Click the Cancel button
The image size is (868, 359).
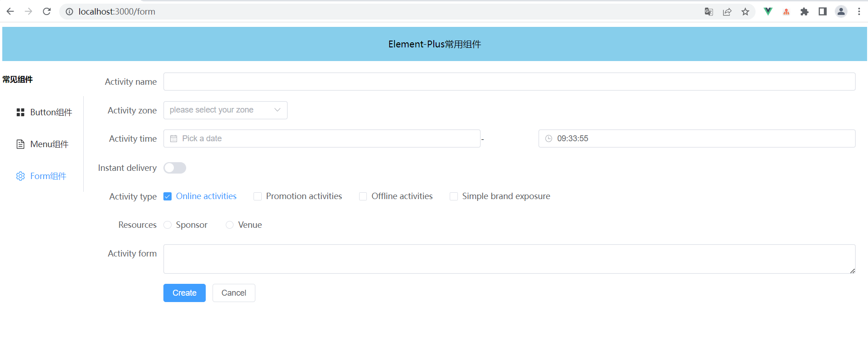pyautogui.click(x=234, y=293)
